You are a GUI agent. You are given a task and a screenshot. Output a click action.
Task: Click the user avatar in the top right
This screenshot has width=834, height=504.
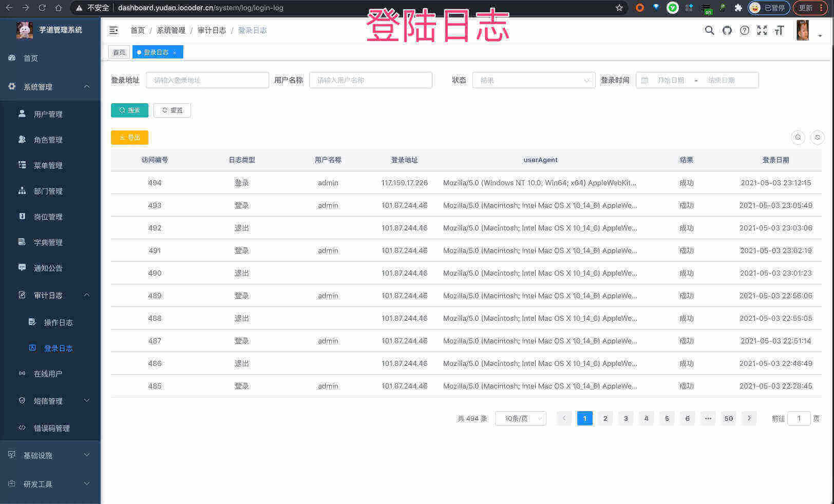coord(803,30)
